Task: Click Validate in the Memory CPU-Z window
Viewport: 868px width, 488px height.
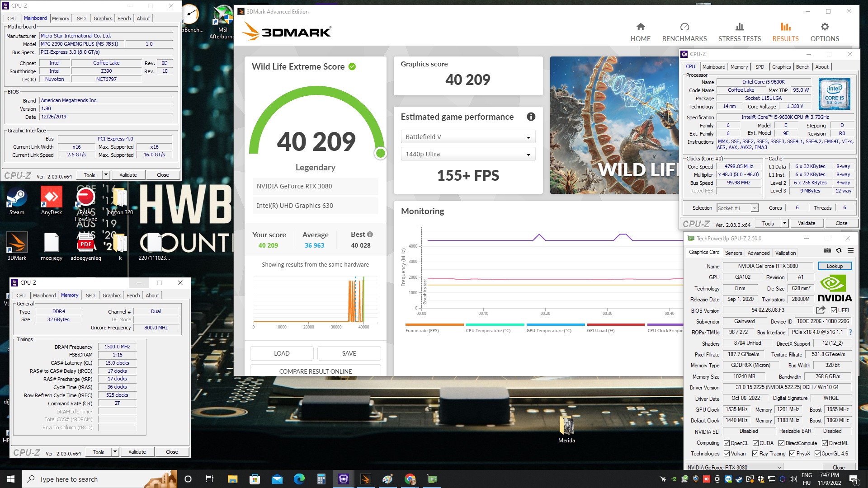Action: pyautogui.click(x=137, y=452)
